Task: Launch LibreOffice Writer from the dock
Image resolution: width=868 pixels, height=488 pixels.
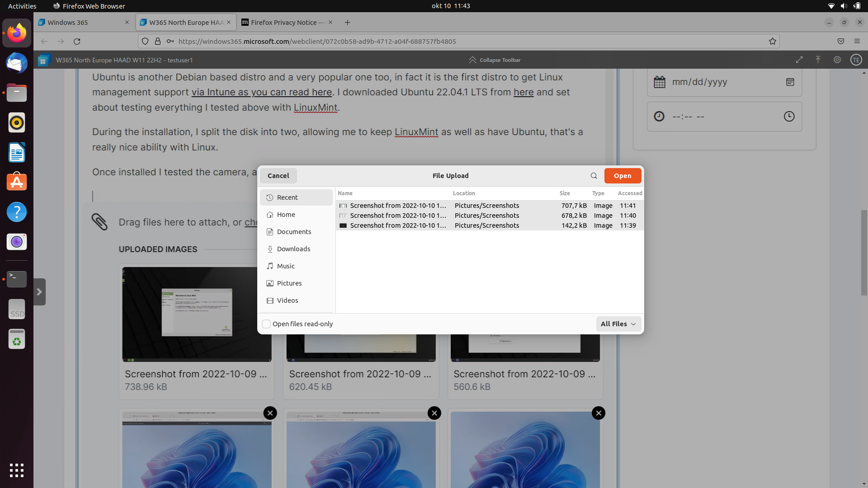Action: click(17, 152)
